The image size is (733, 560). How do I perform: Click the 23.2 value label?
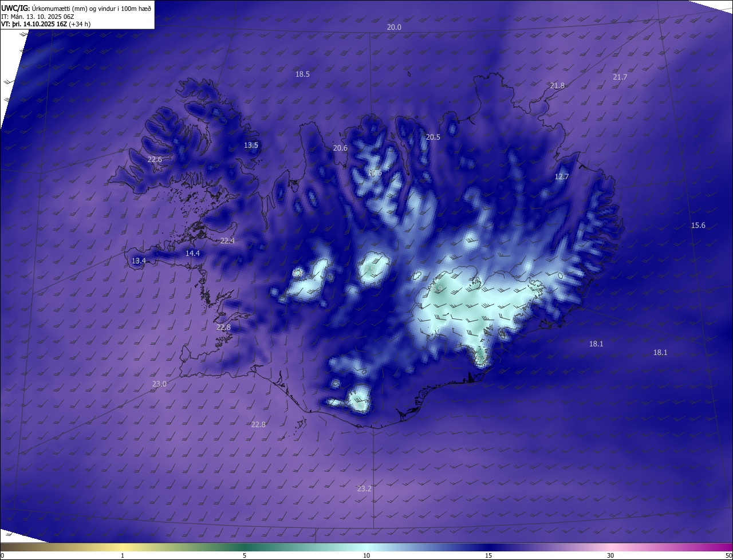point(364,489)
